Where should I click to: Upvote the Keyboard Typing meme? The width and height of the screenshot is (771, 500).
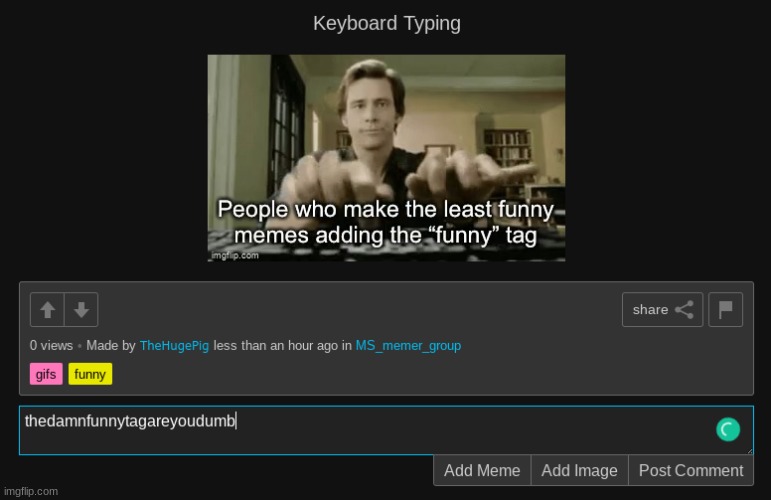coord(47,310)
